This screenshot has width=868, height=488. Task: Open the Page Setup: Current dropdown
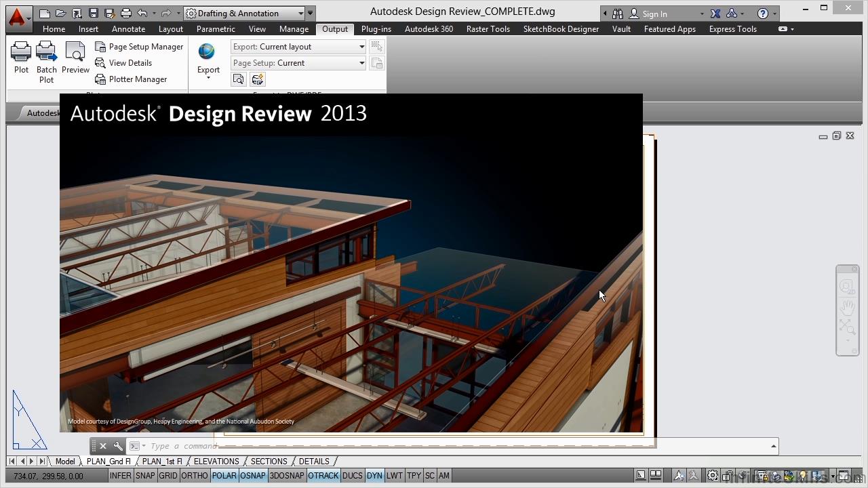point(298,63)
